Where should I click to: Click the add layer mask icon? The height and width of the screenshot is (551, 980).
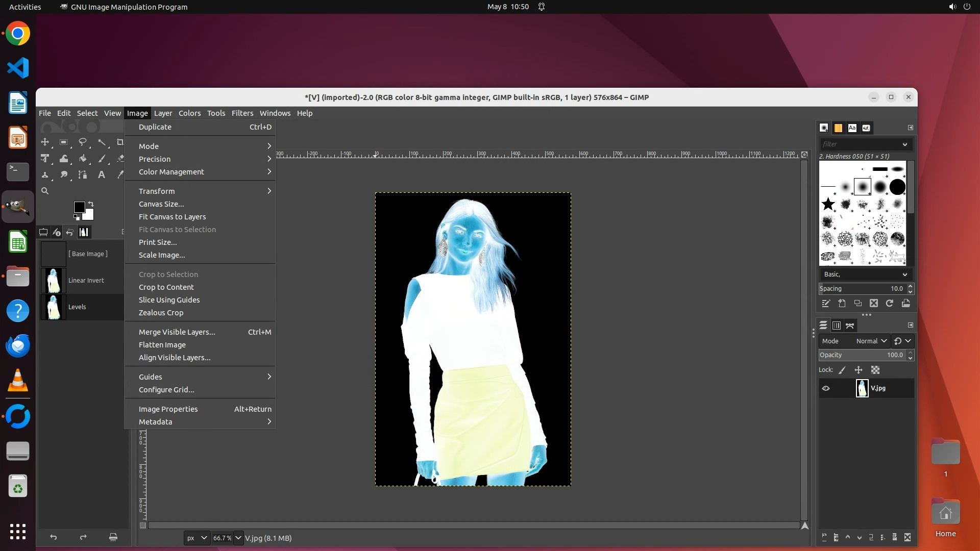pyautogui.click(x=894, y=537)
